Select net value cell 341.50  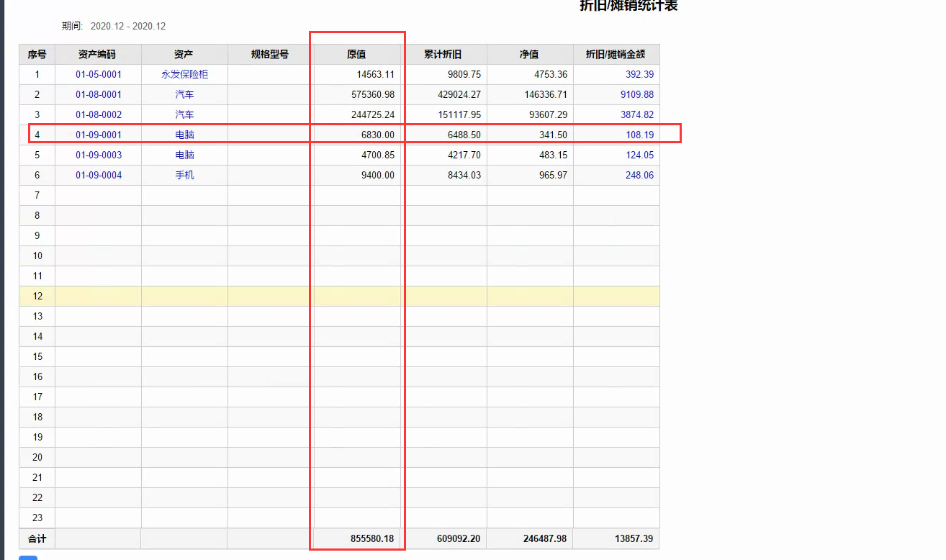coord(530,135)
